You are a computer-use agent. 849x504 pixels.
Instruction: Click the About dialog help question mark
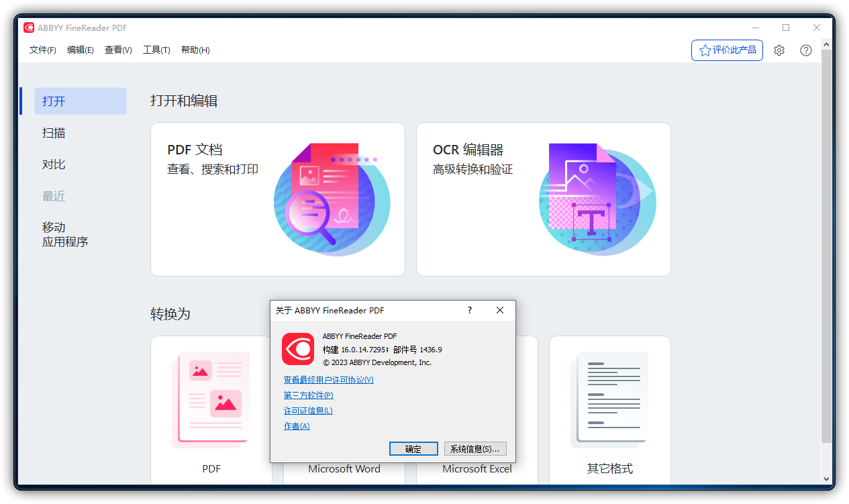pyautogui.click(x=470, y=310)
